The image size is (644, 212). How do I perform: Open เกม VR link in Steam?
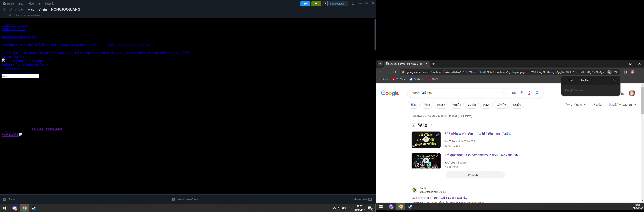coord(84,45)
